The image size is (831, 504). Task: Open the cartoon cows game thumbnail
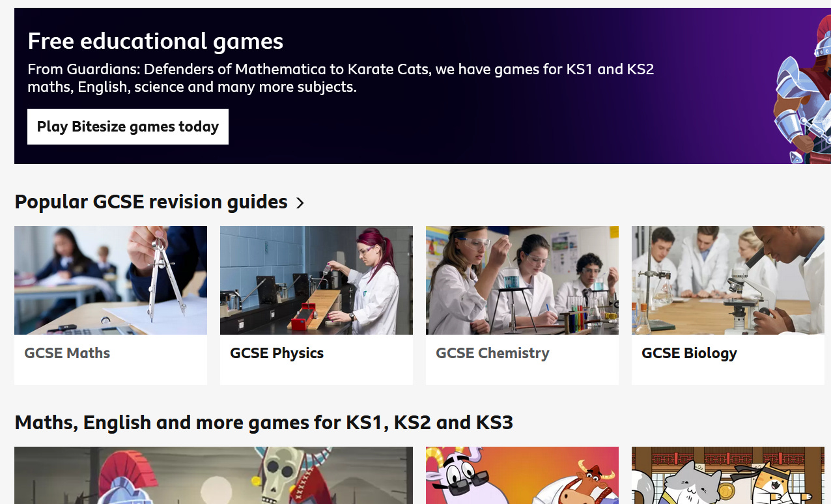coord(522,475)
